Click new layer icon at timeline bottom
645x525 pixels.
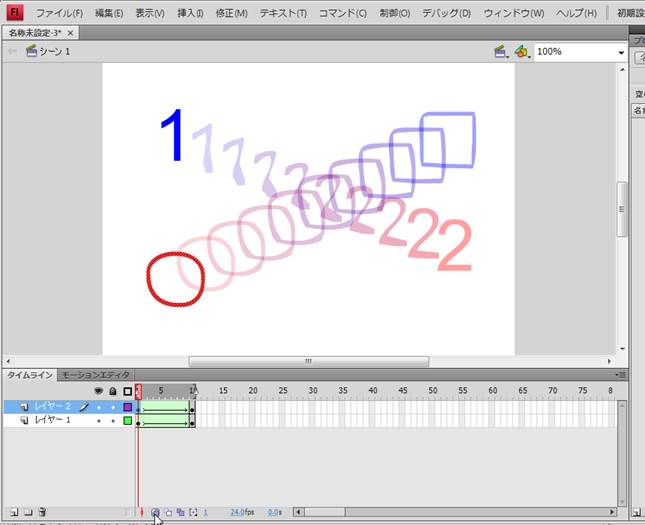(12, 512)
